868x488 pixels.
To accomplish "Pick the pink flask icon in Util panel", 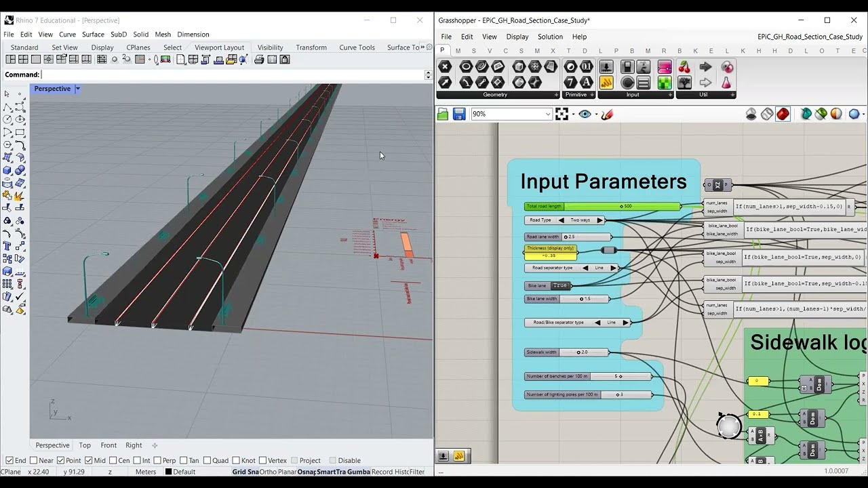I will coord(727,83).
